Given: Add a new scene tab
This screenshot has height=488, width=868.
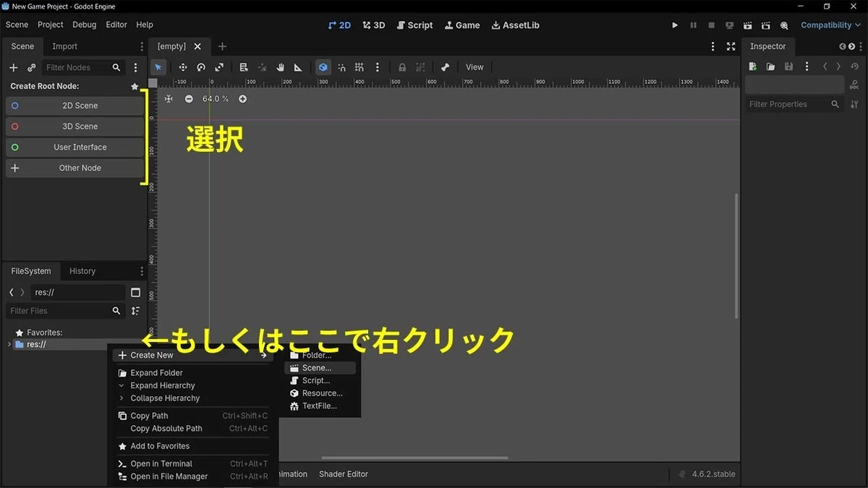Looking at the screenshot, I should coord(222,46).
